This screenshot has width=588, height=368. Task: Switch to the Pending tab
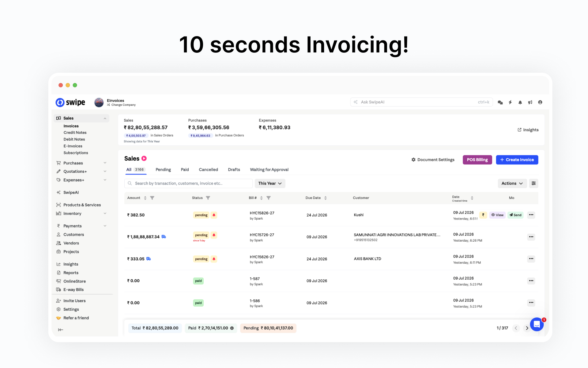pyautogui.click(x=163, y=170)
